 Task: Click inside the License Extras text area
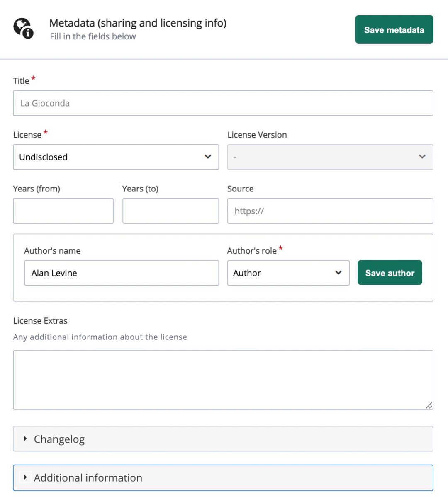[x=223, y=380]
